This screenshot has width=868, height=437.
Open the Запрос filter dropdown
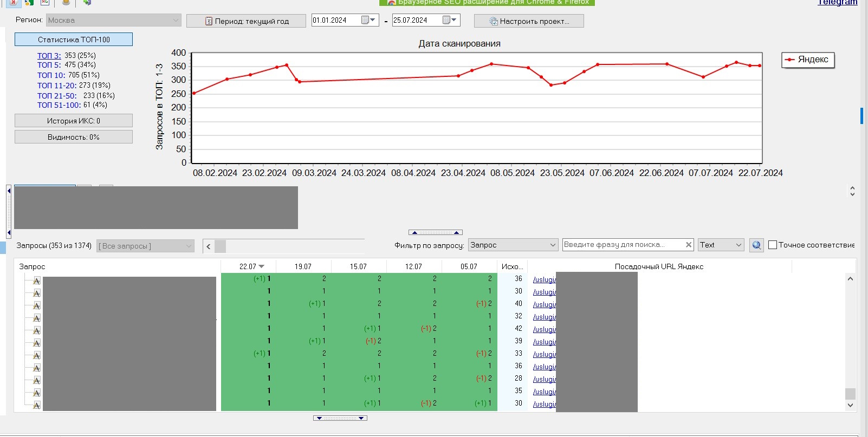[x=513, y=245]
